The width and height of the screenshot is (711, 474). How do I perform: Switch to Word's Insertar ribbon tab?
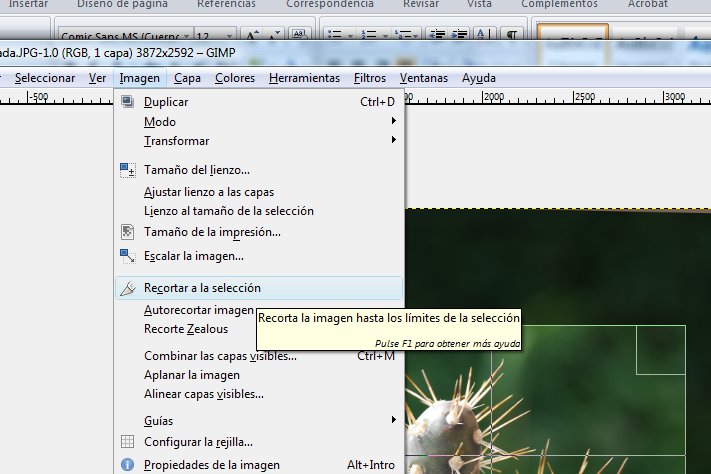28,4
